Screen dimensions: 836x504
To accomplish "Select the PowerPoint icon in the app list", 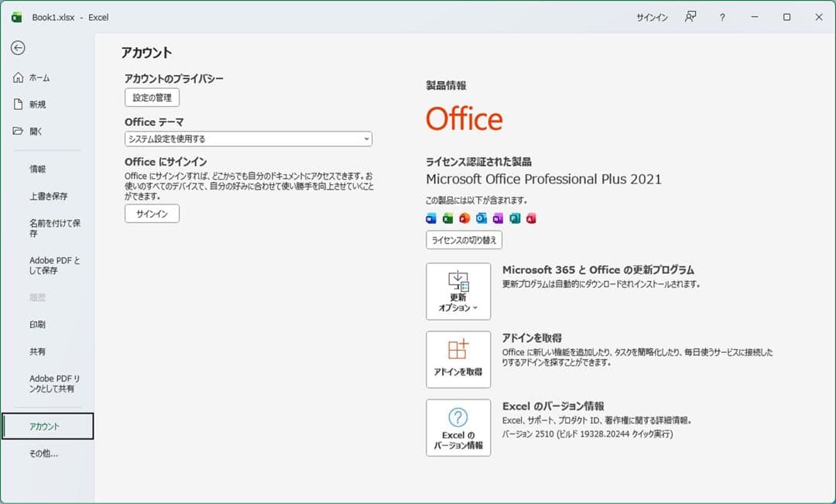I will point(464,218).
